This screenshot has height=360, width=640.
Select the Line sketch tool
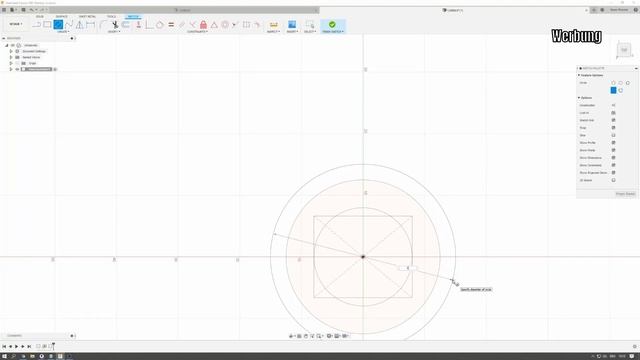pyautogui.click(x=37, y=24)
